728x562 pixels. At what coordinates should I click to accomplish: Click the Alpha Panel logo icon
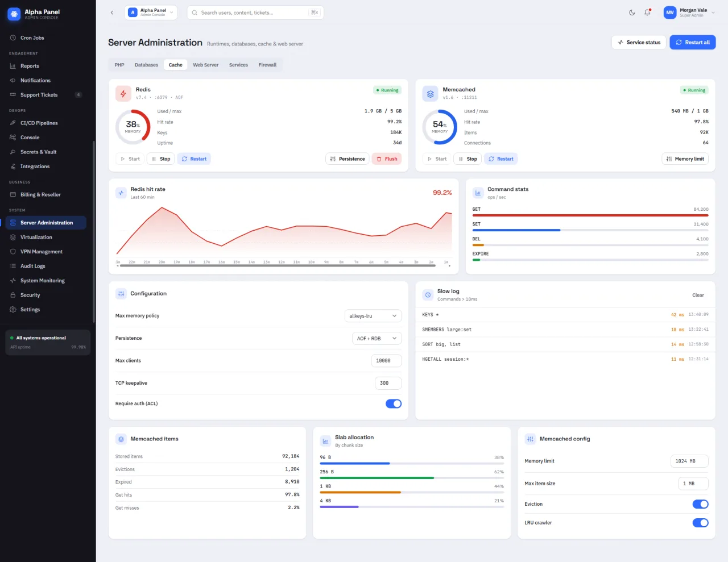click(14, 14)
